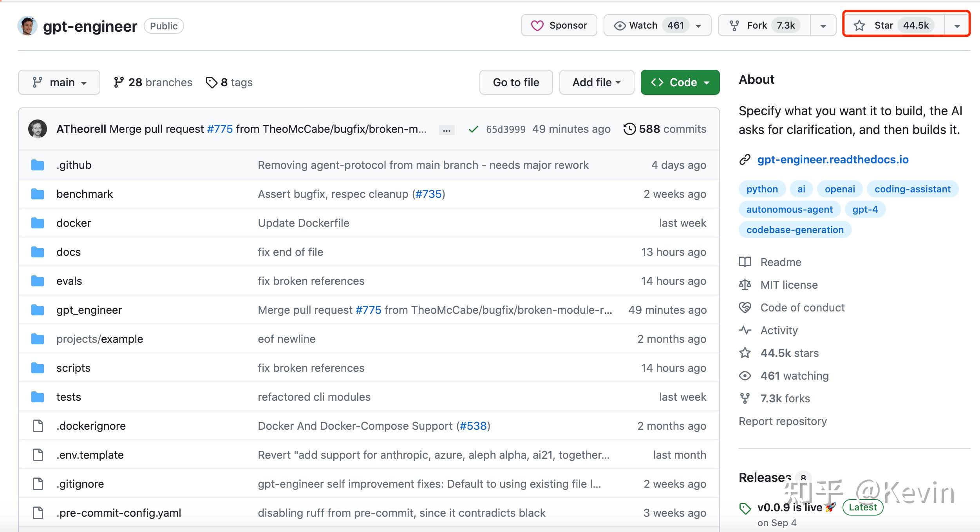
Task: Click the Sponsor heart button
Action: [559, 25]
